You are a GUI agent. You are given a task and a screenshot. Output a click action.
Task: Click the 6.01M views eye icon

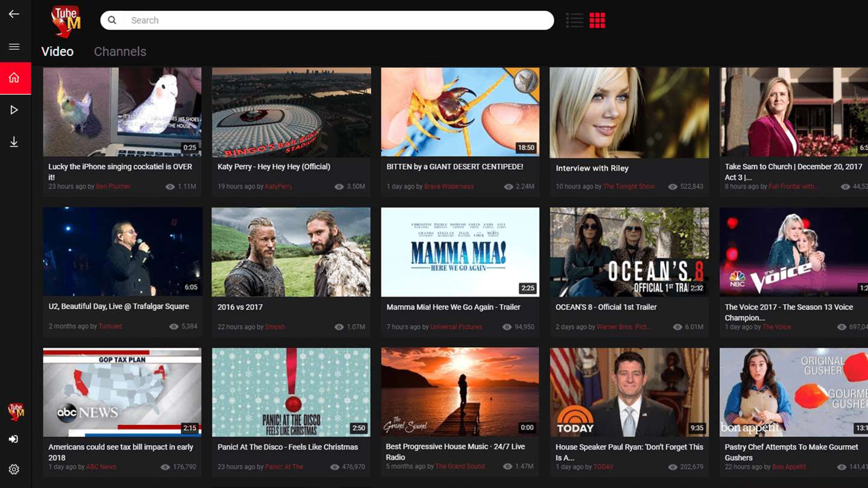(678, 327)
